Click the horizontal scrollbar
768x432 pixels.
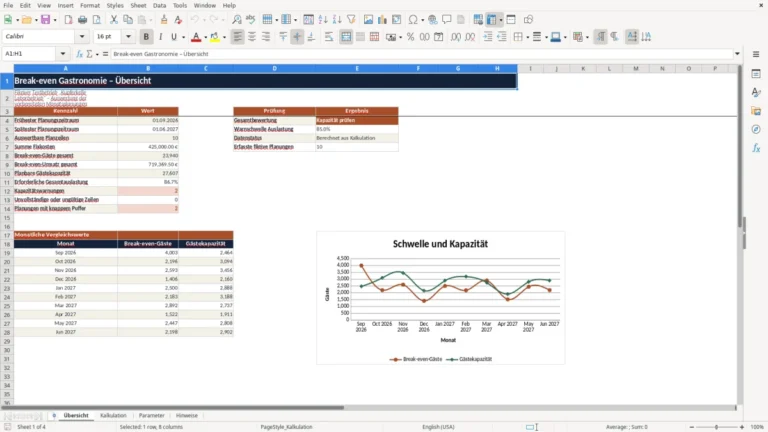coord(368,407)
